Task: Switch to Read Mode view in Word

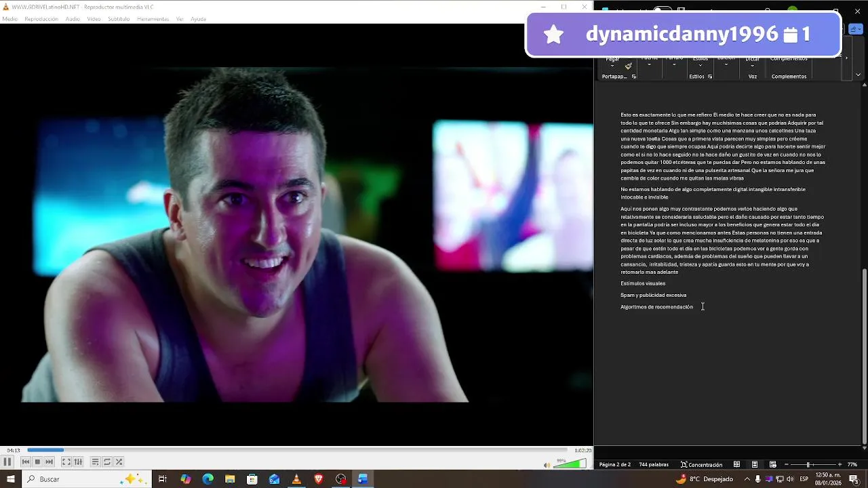Action: pos(736,464)
